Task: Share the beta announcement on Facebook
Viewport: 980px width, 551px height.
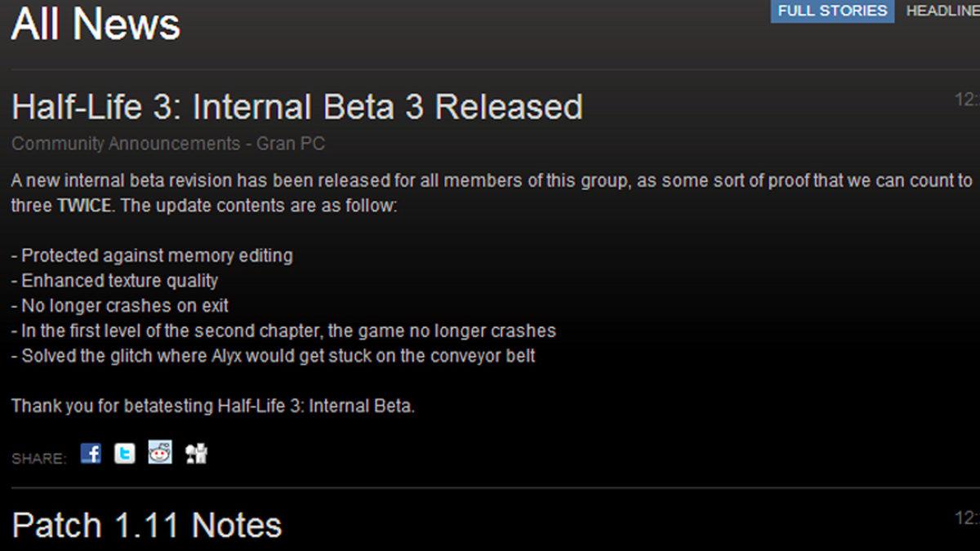Action: tap(91, 453)
